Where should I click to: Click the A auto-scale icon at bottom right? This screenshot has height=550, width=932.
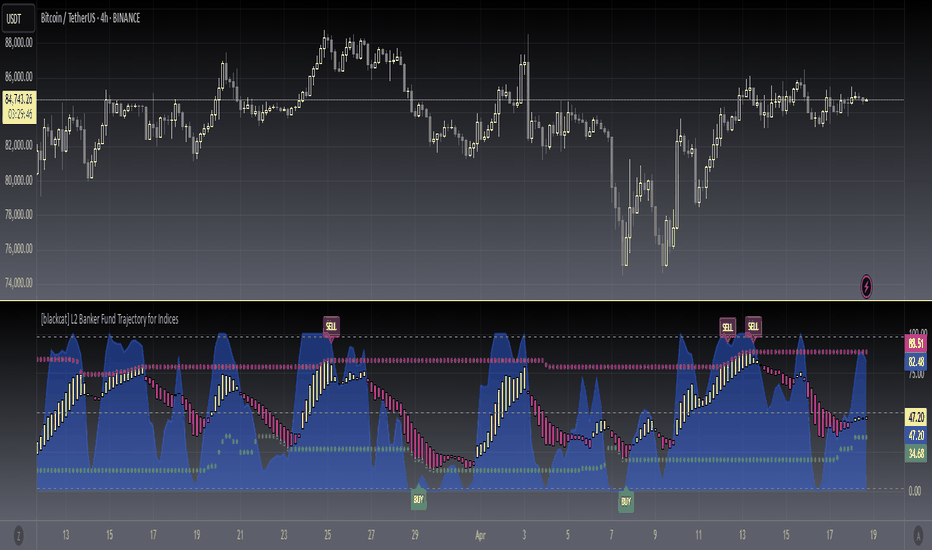click(x=917, y=536)
